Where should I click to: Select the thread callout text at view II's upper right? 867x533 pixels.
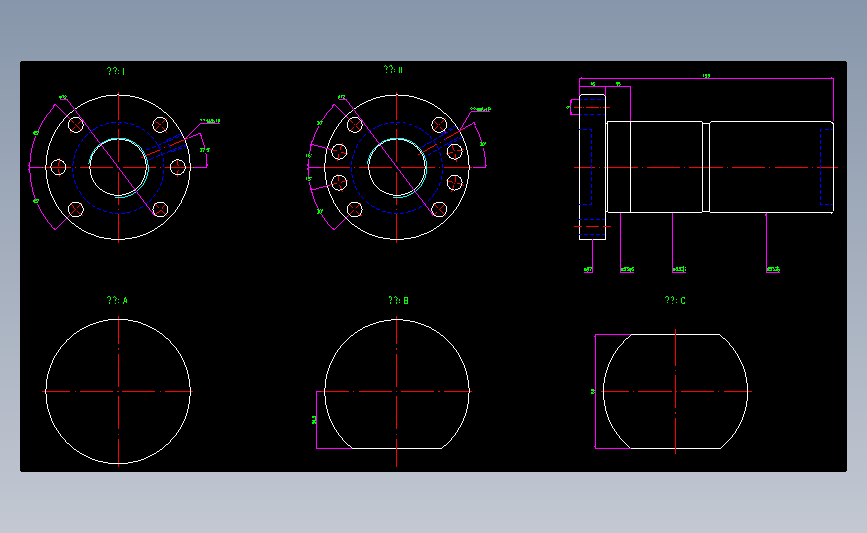[480, 109]
